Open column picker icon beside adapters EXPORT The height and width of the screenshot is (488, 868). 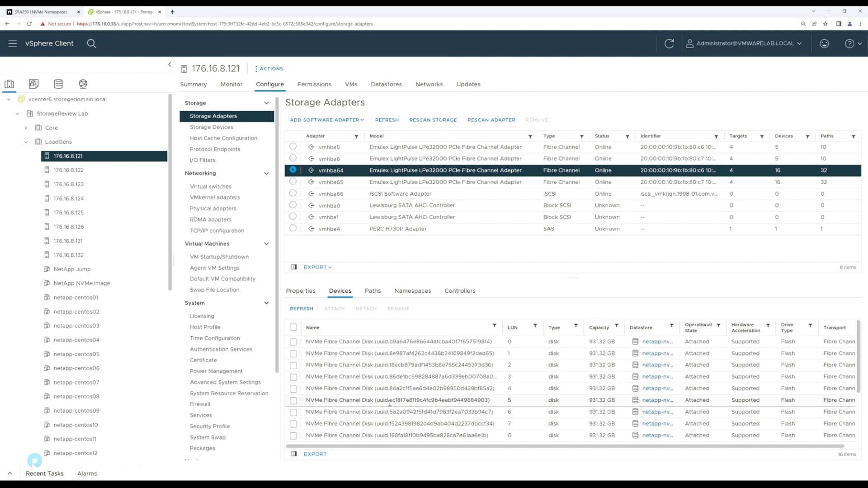[294, 267]
